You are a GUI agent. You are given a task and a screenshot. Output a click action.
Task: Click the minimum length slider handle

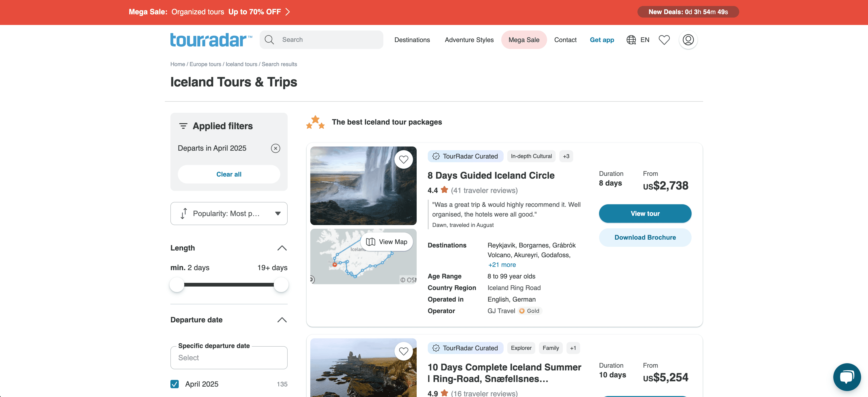pyautogui.click(x=177, y=284)
